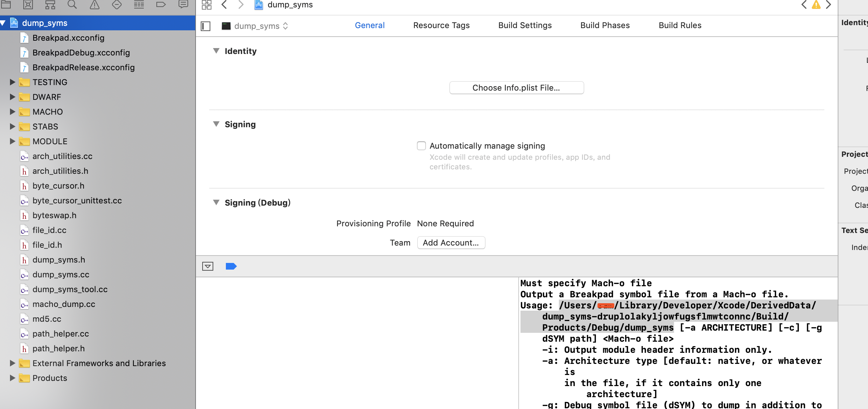This screenshot has width=868, height=409.
Task: Collapse the Signing (Debug) section
Action: tap(216, 202)
